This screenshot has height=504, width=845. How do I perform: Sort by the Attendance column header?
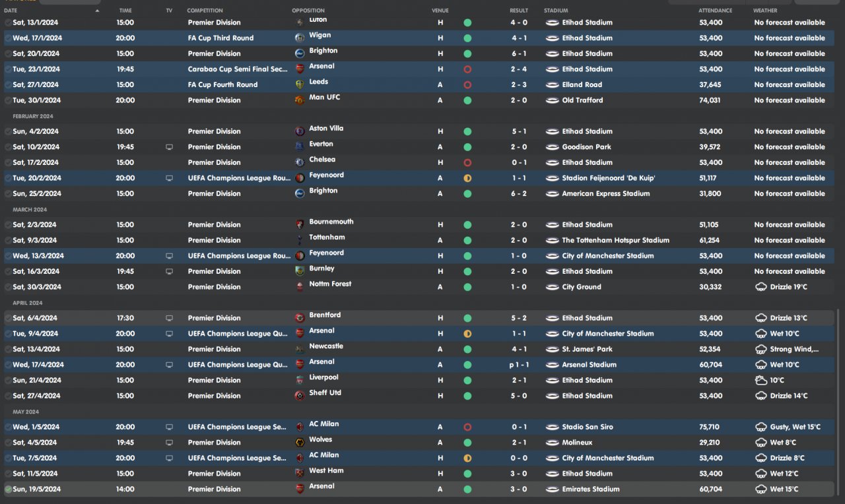[x=715, y=11]
